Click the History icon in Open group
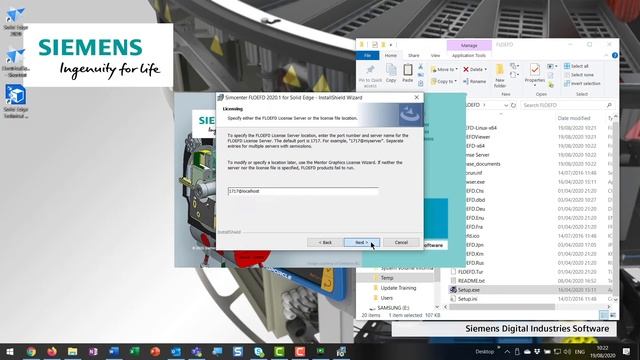Image resolution: width=640 pixels, height=360 pixels. click(x=551, y=85)
